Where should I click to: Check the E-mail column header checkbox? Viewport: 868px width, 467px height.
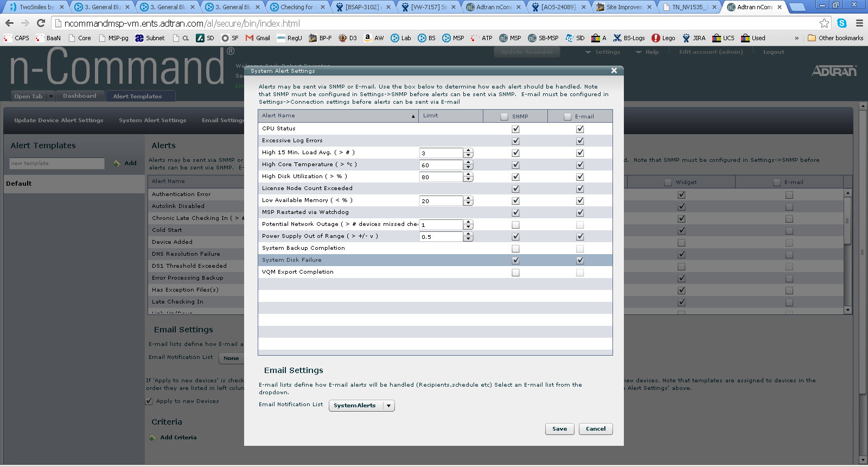point(567,117)
